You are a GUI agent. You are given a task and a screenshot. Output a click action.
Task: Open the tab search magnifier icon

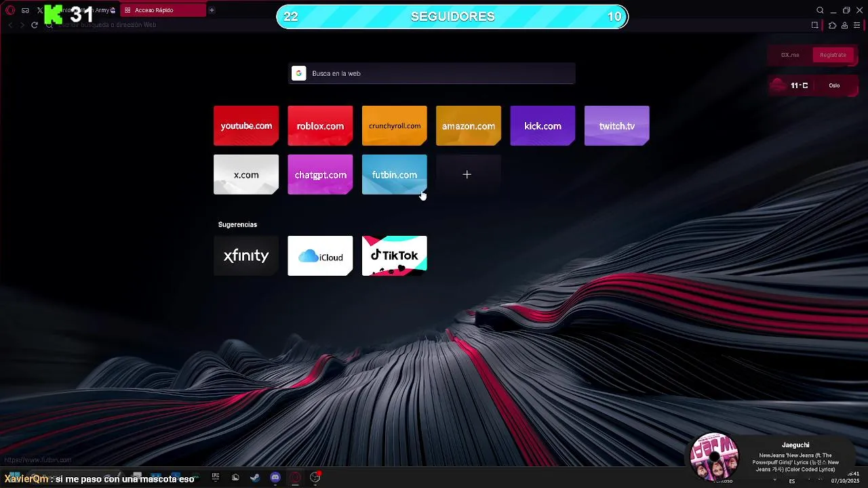(820, 10)
